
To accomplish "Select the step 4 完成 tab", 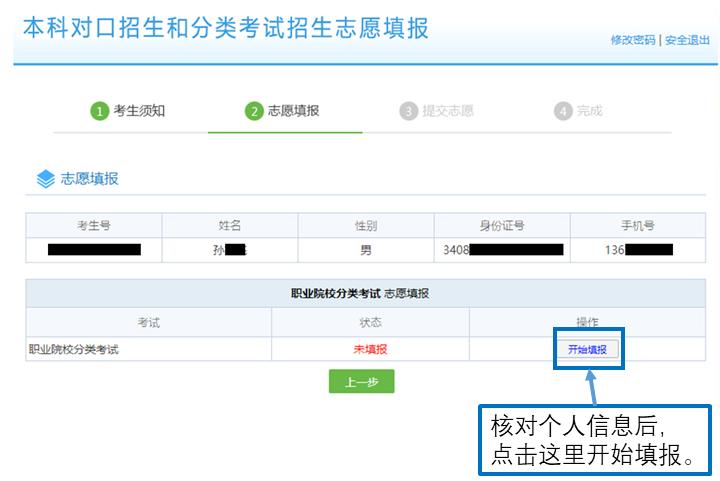I will tap(578, 111).
